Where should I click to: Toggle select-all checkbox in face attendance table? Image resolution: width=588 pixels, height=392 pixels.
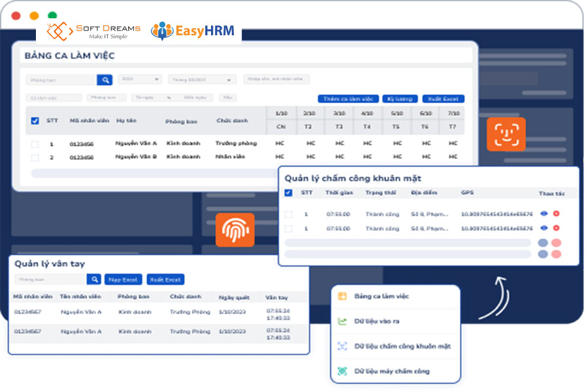click(288, 193)
